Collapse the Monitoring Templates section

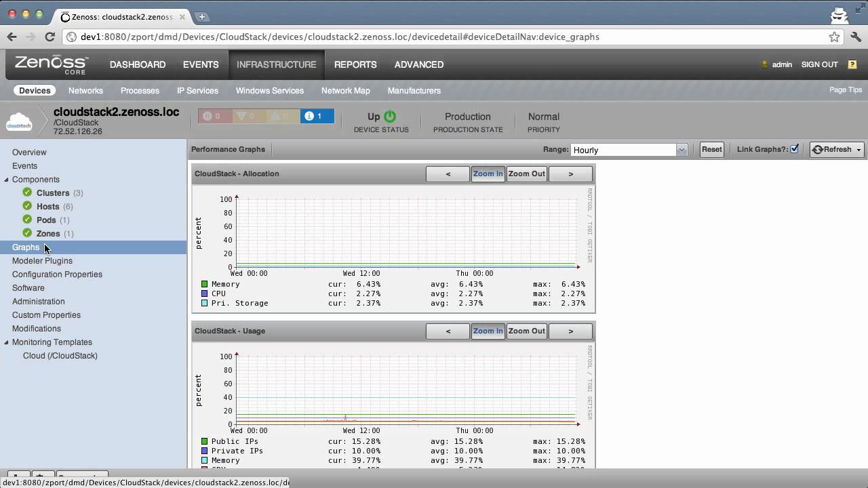[7, 342]
